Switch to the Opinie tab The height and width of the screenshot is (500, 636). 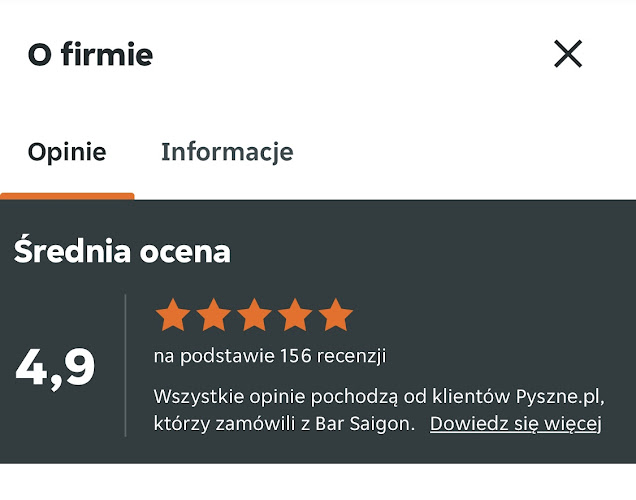pos(67,152)
